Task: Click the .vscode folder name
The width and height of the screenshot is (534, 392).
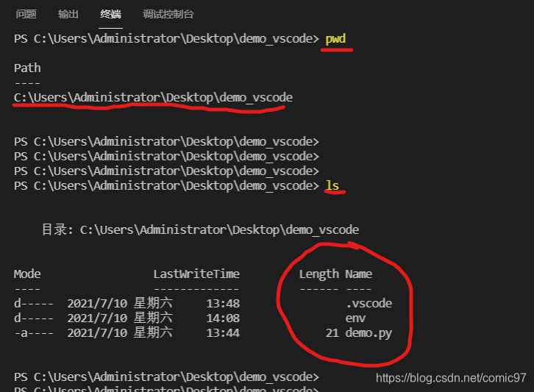Action: coord(369,304)
